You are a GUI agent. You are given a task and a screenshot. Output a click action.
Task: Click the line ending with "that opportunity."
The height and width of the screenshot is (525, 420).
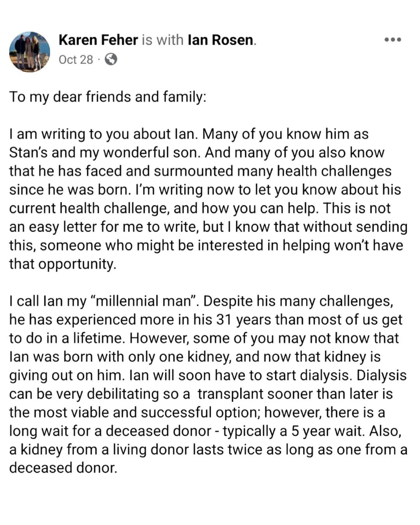click(63, 264)
